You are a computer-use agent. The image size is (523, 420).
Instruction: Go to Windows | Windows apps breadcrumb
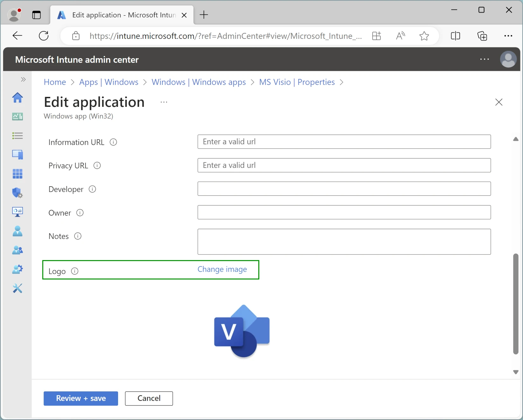coord(199,82)
